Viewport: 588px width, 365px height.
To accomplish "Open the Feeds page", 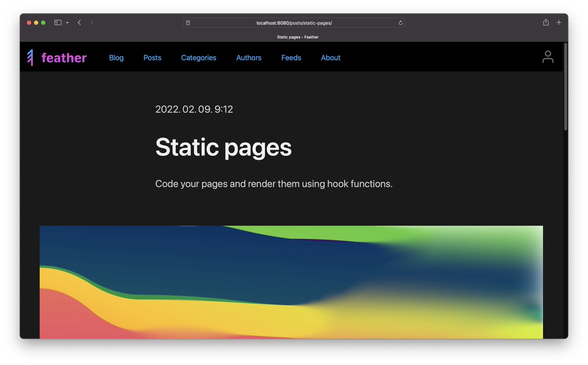I will (291, 57).
